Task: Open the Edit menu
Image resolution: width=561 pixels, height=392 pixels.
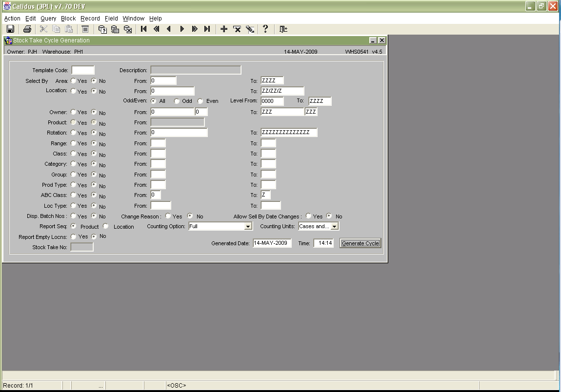Action: [x=30, y=18]
